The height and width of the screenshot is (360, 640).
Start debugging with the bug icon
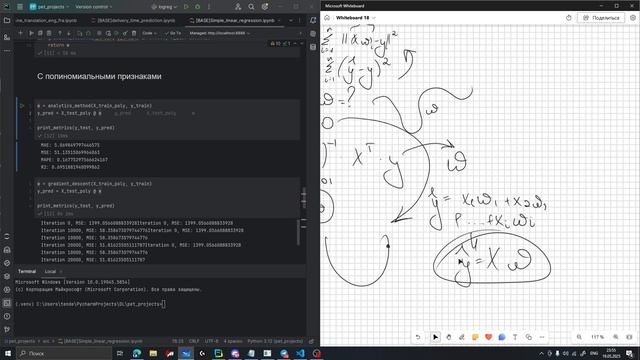tap(198, 7)
